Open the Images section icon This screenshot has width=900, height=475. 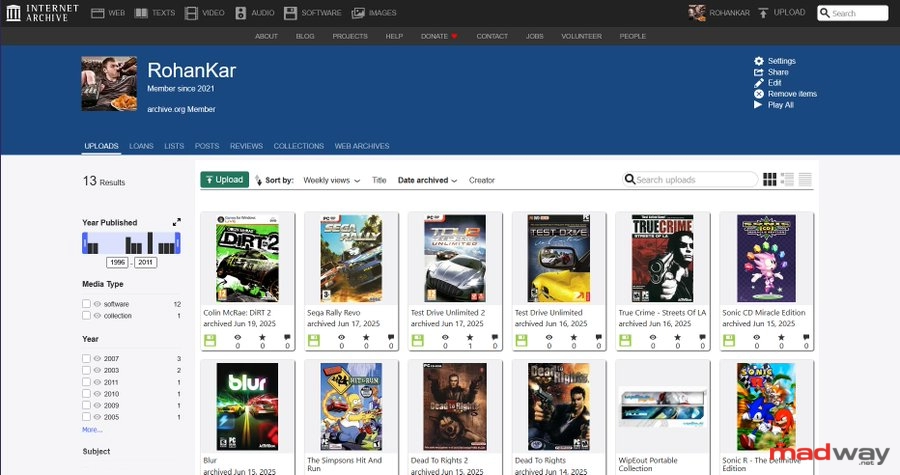(358, 13)
